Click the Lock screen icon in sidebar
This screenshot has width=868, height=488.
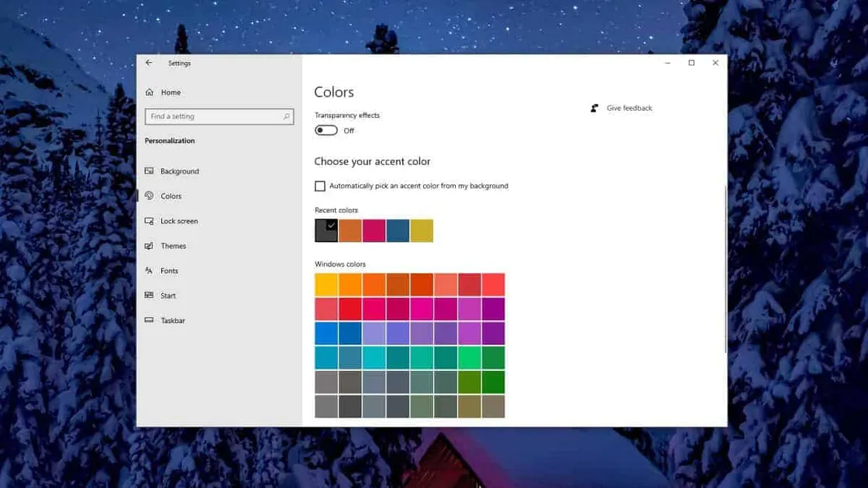149,221
